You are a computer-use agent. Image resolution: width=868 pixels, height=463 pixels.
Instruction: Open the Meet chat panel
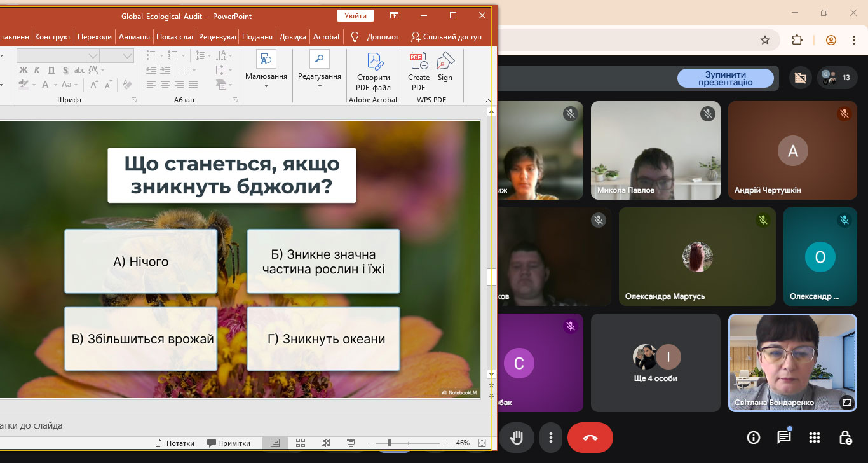pos(784,438)
